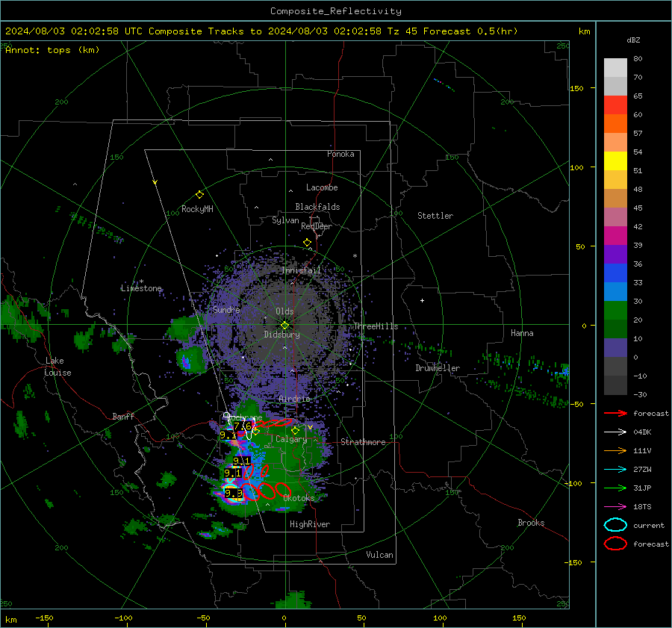Image resolution: width=672 pixels, height=628 pixels.
Task: Click the Composite_Reflectivity title
Action: pyautogui.click(x=336, y=11)
